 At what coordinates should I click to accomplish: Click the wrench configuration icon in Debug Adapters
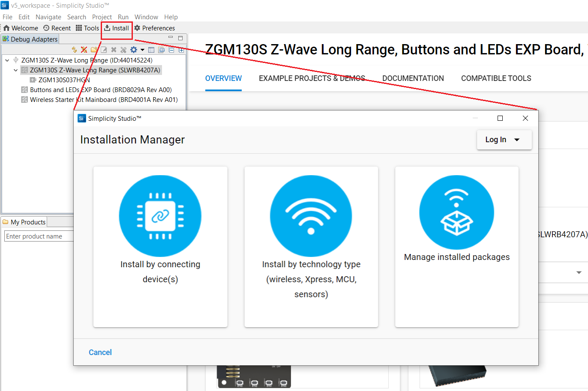(x=123, y=50)
